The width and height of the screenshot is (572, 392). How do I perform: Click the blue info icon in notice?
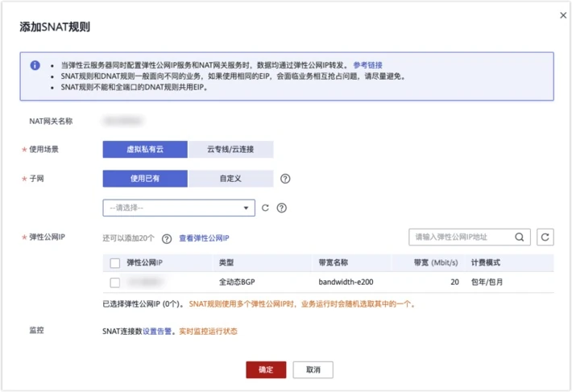point(35,65)
